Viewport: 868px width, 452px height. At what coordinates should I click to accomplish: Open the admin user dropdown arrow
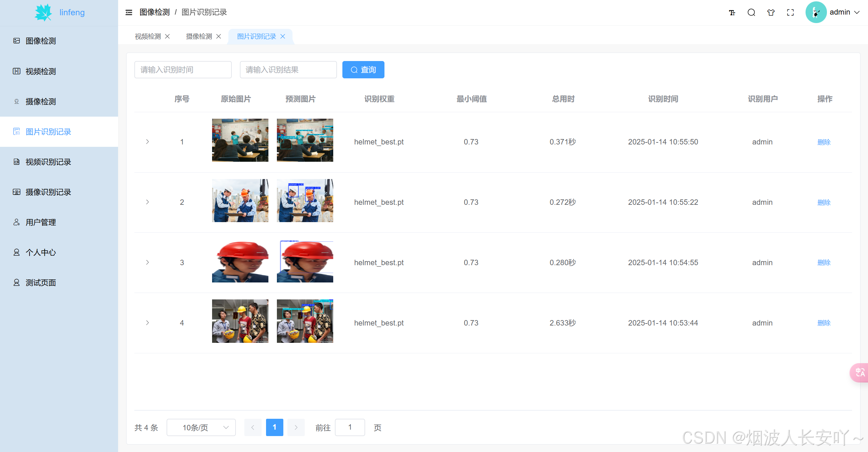[857, 13]
